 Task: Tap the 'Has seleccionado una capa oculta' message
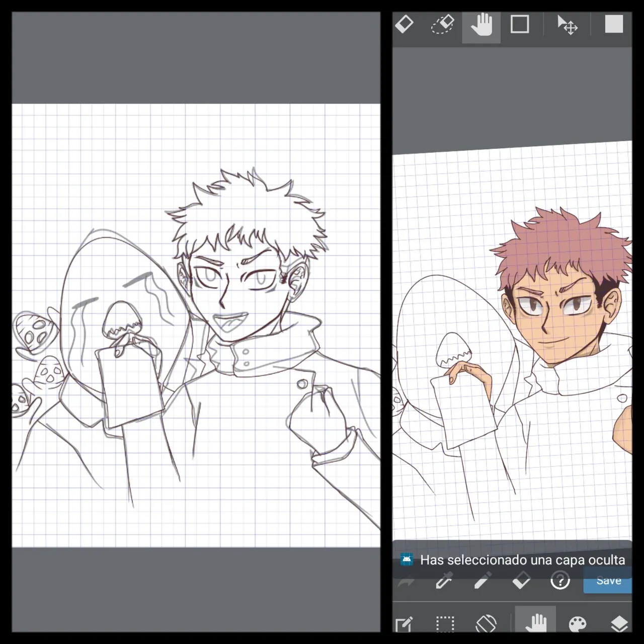click(522, 560)
